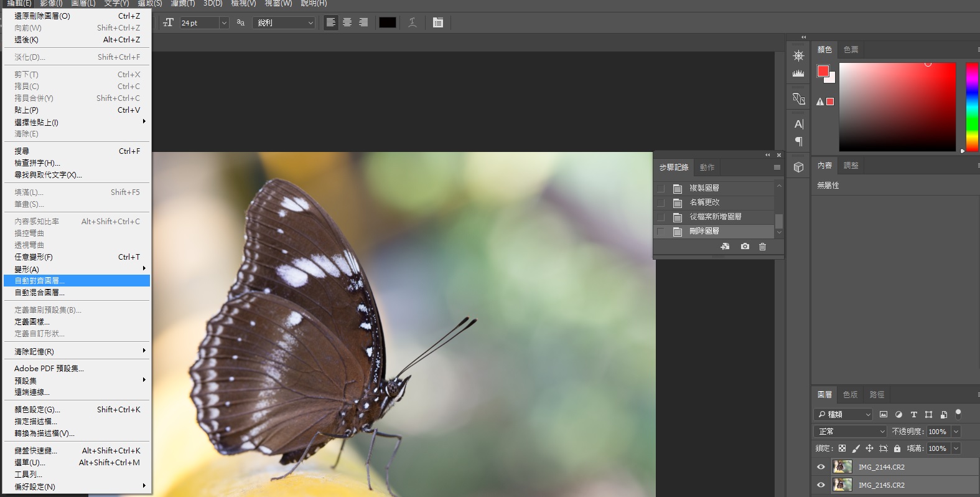The height and width of the screenshot is (497, 980).
Task: Prevent artboard auto-nesting lock icon
Action: tap(883, 448)
